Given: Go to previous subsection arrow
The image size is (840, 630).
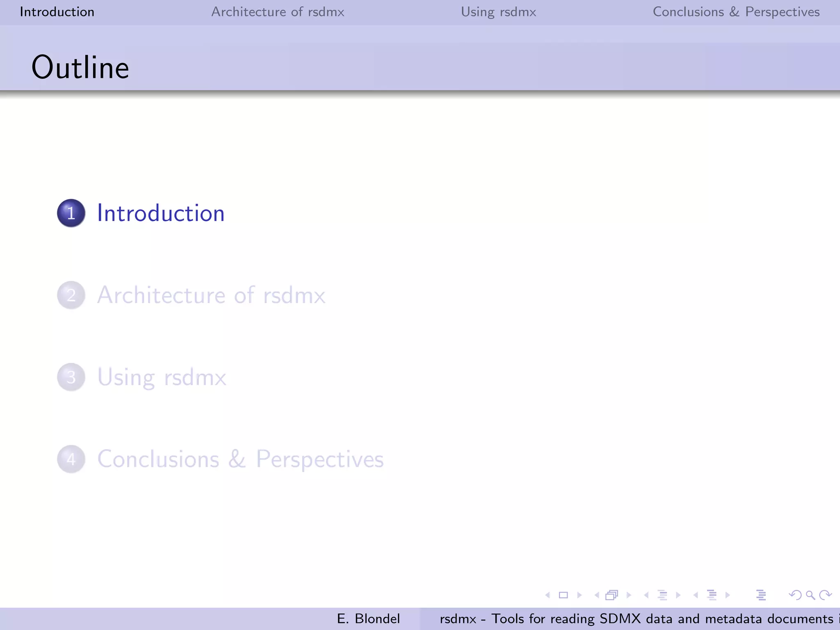Looking at the screenshot, I should (646, 595).
